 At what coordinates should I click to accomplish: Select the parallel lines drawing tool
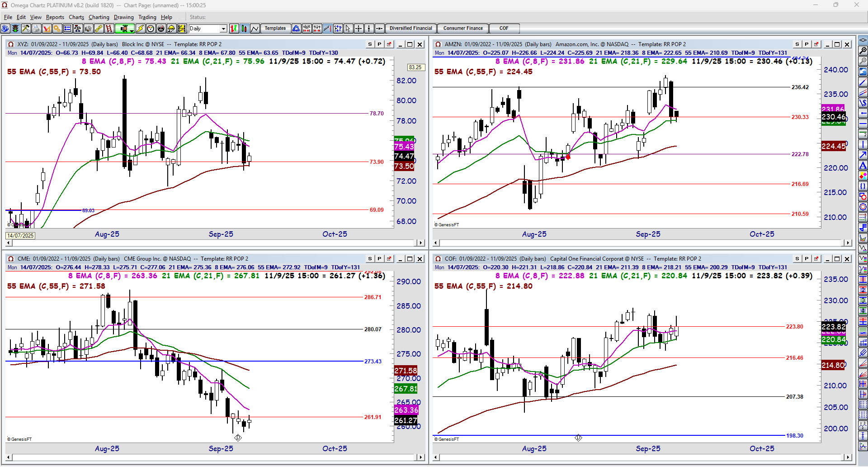coord(863,92)
